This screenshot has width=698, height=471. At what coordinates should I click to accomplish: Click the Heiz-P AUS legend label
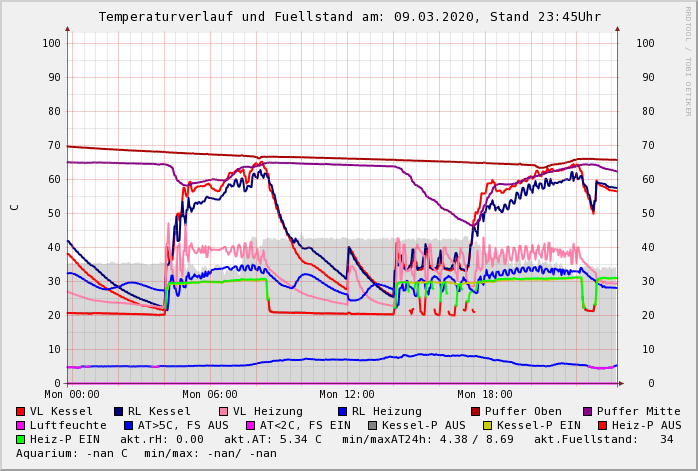646,425
